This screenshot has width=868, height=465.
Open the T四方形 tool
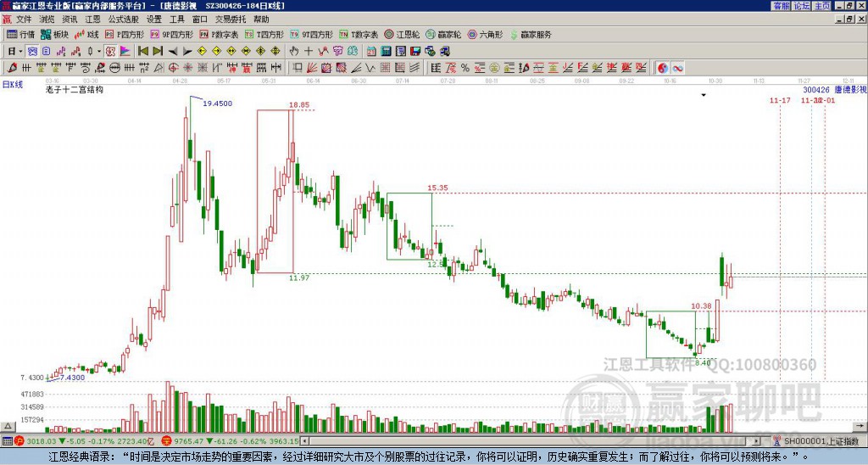pos(264,34)
